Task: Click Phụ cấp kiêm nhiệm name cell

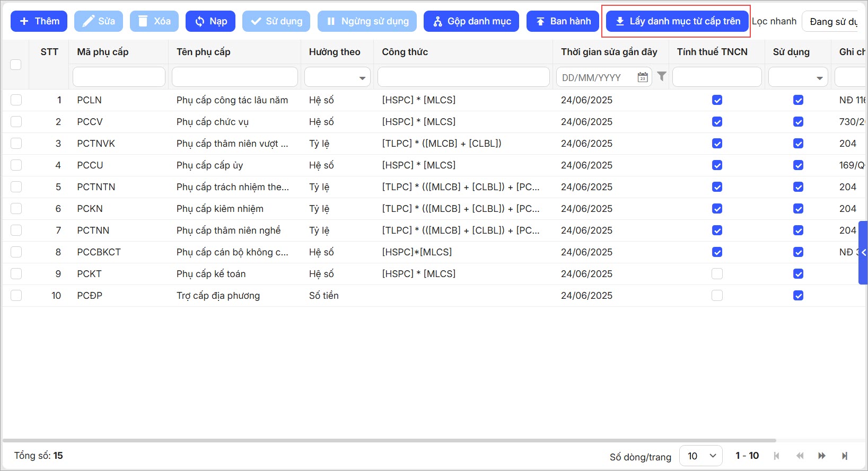Action: click(x=220, y=209)
